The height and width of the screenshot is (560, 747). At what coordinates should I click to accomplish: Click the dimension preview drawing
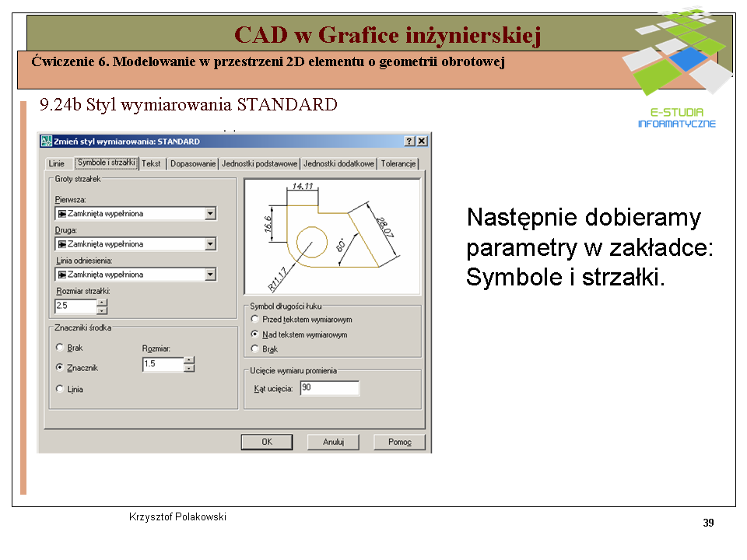[x=332, y=236]
